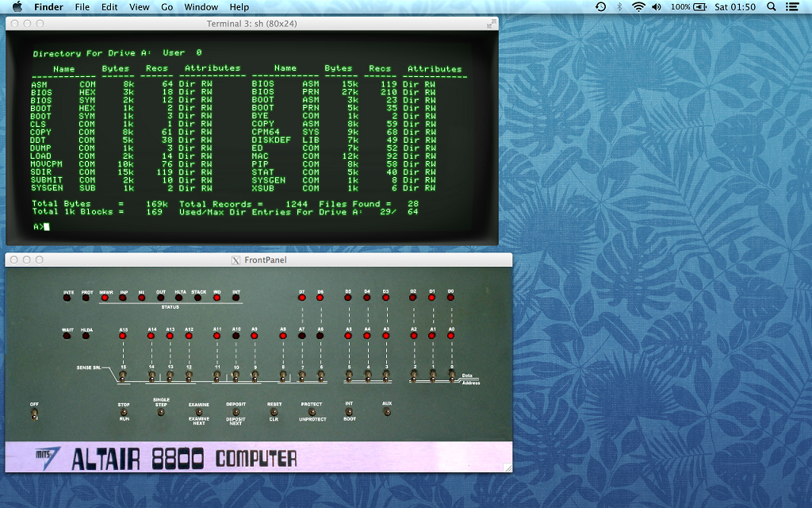Open the View menu
812x508 pixels.
coord(140,6)
